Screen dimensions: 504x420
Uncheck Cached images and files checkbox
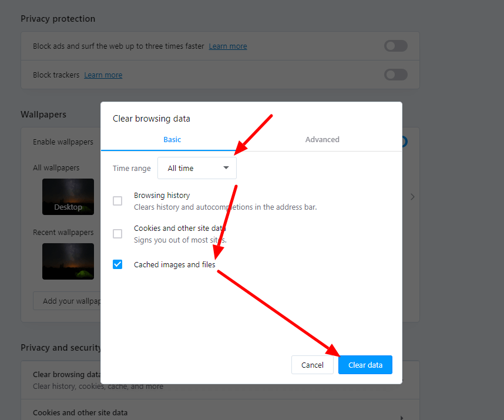point(117,264)
